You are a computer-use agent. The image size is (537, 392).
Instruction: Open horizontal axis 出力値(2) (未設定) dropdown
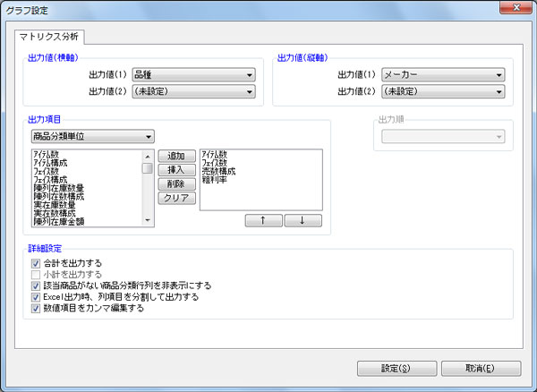point(193,90)
